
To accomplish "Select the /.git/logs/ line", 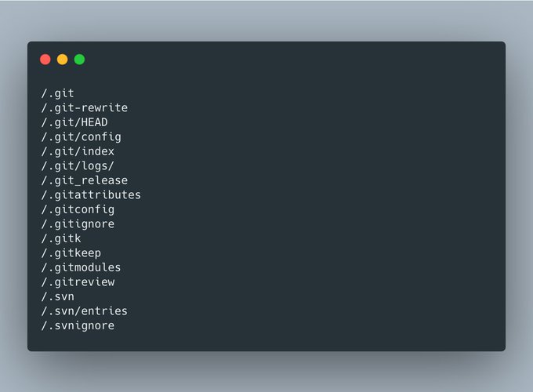I will (78, 166).
